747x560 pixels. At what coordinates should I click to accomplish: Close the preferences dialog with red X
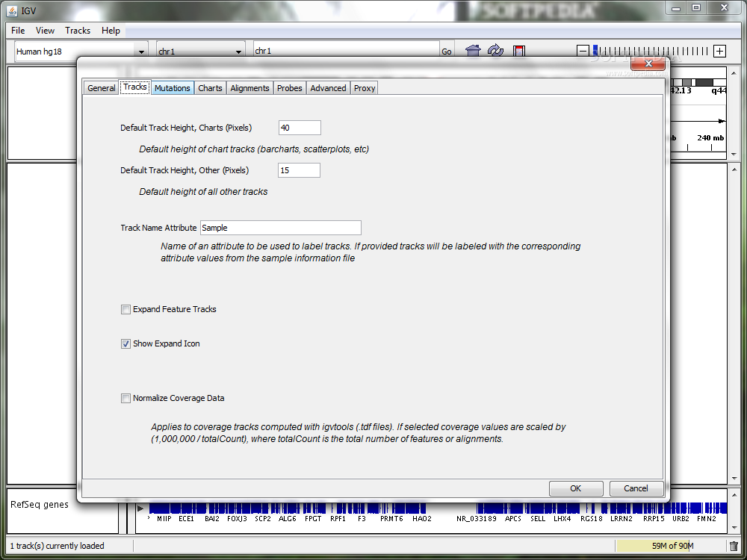[x=648, y=63]
